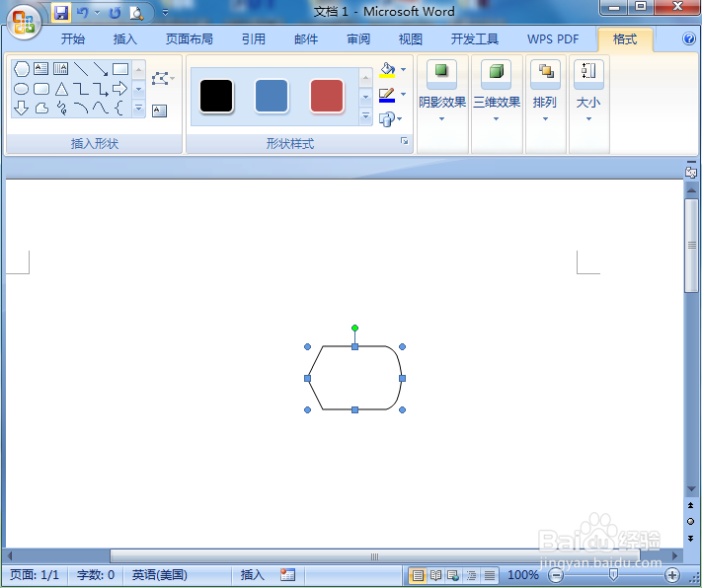
Task: Click the 插入 insert mode indicator
Action: (x=252, y=574)
